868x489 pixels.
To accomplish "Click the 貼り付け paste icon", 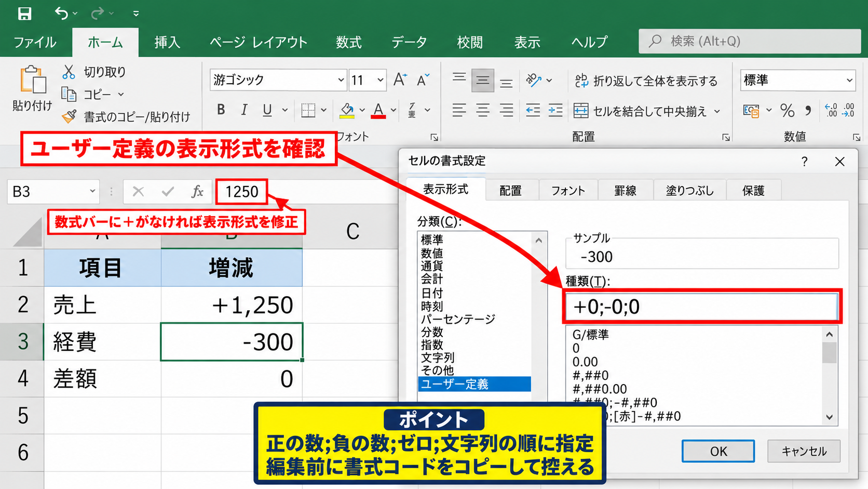I will 32,81.
